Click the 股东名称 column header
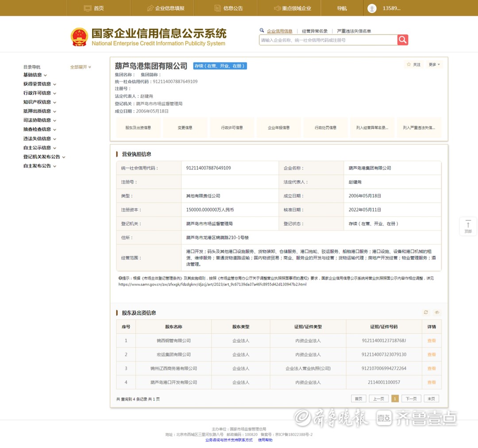Image resolution: width=478 pixels, height=448 pixels. pos(173,327)
